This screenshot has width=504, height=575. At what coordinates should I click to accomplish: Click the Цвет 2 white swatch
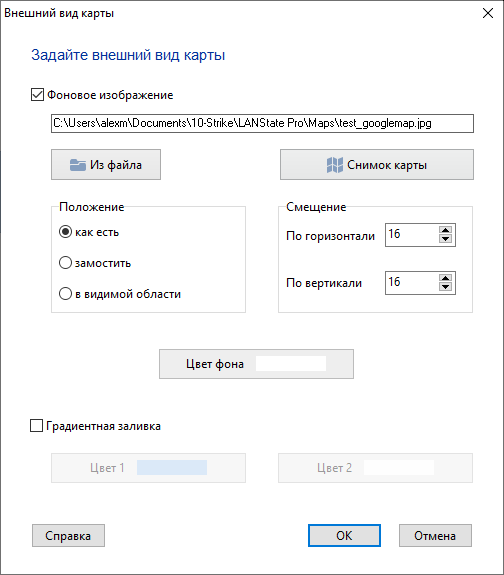pos(399,468)
